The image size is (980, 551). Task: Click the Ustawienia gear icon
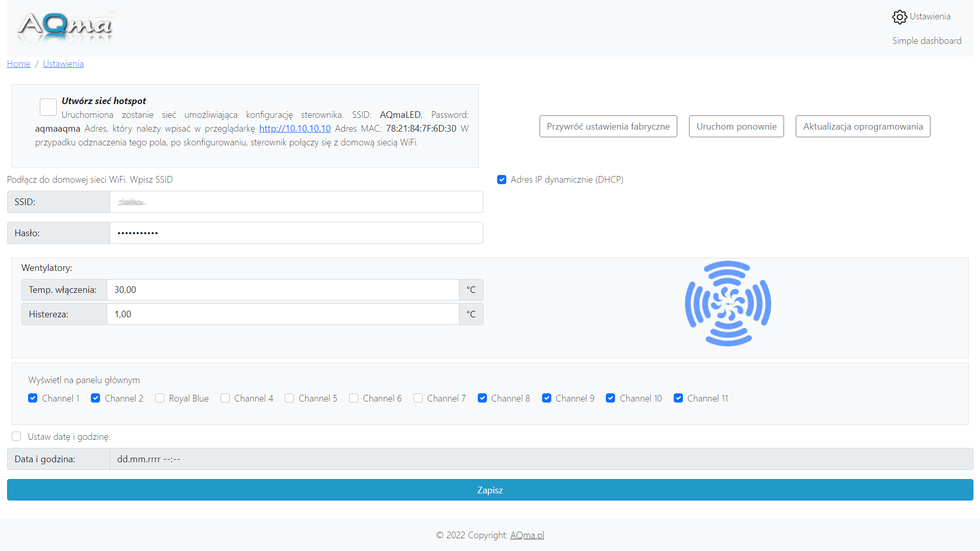[x=899, y=17]
